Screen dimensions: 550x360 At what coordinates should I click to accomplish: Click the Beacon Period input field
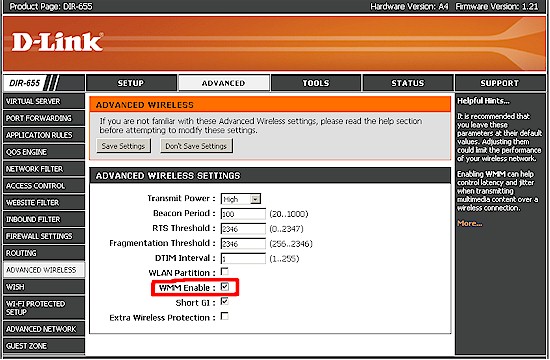coord(243,214)
